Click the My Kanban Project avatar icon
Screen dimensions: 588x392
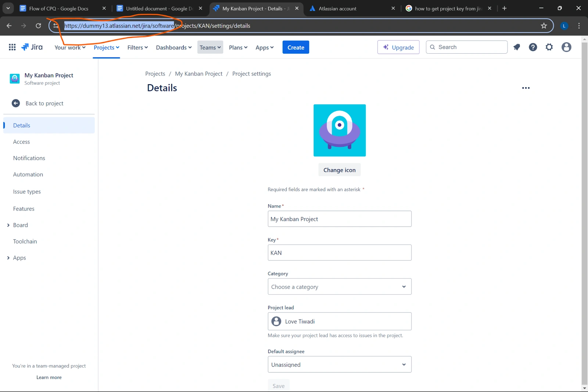point(14,78)
